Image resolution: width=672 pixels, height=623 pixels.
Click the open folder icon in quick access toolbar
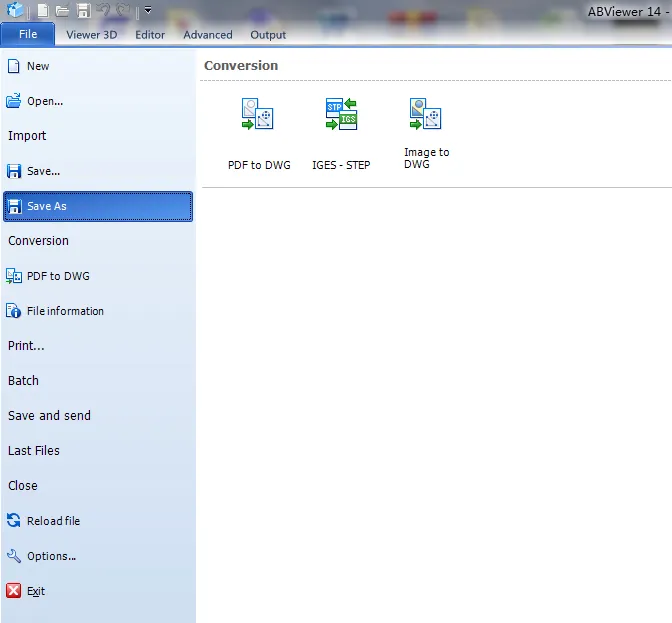click(x=62, y=11)
